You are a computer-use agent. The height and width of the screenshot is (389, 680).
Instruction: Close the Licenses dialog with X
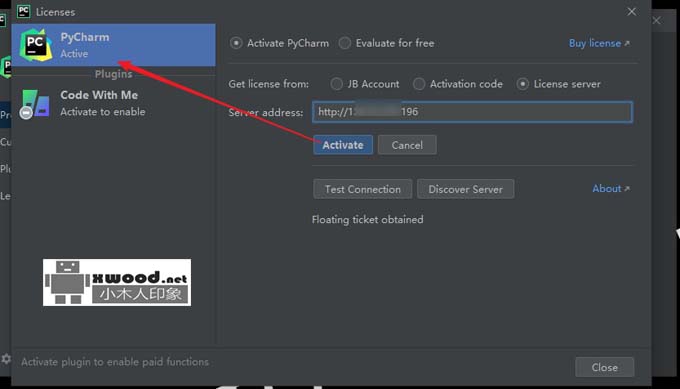pos(631,12)
